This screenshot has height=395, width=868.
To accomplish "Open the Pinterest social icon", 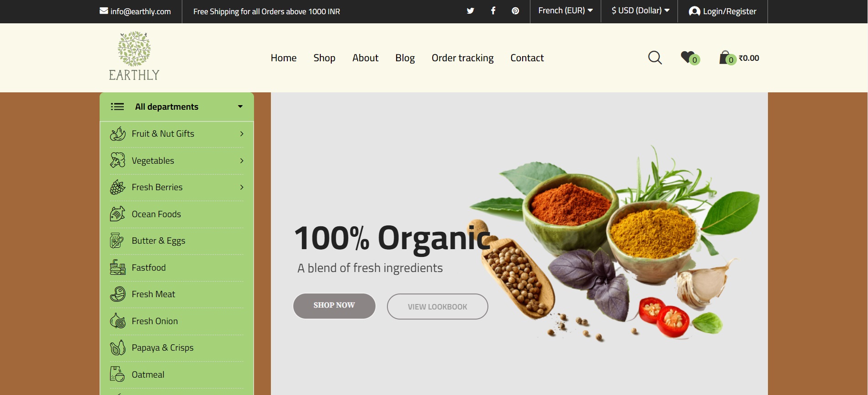I will coord(515,11).
